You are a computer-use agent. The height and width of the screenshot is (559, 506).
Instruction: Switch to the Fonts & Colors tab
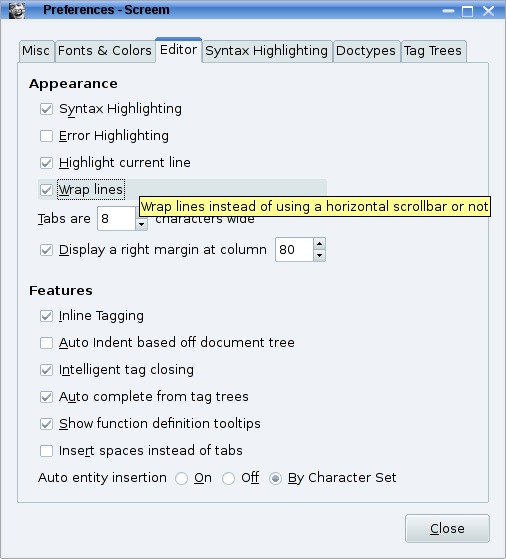click(x=105, y=51)
